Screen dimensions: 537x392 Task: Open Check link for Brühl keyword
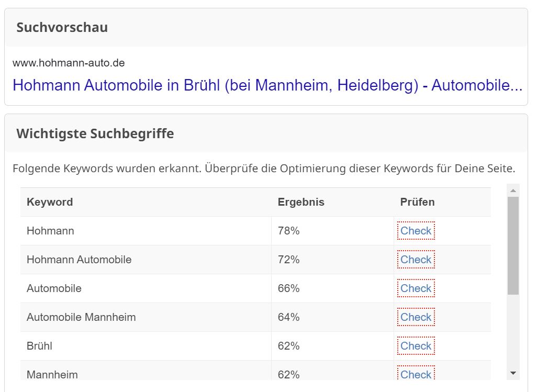[416, 346]
